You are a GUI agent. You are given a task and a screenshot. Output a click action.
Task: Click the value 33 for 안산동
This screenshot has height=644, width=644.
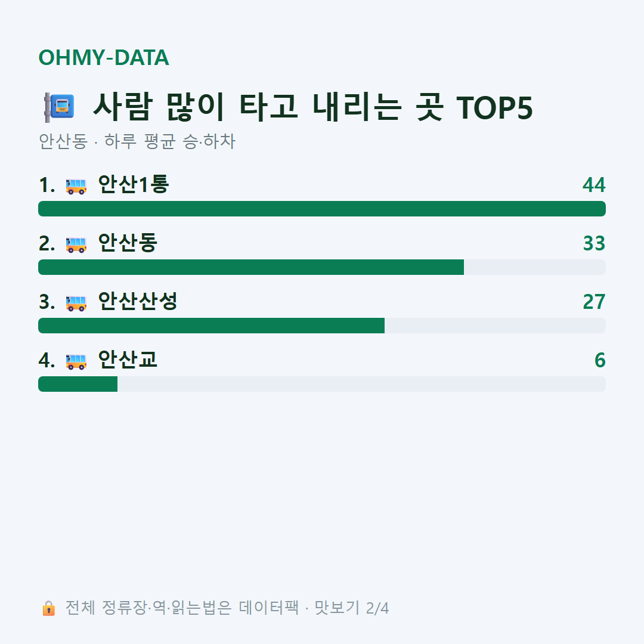pyautogui.click(x=594, y=243)
